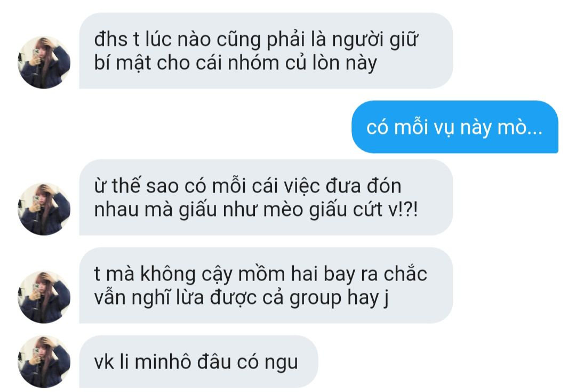This screenshot has height=392, width=576.
Task: Tap the profile picture next to "ừ thế sao" message
Action: [x=44, y=209]
